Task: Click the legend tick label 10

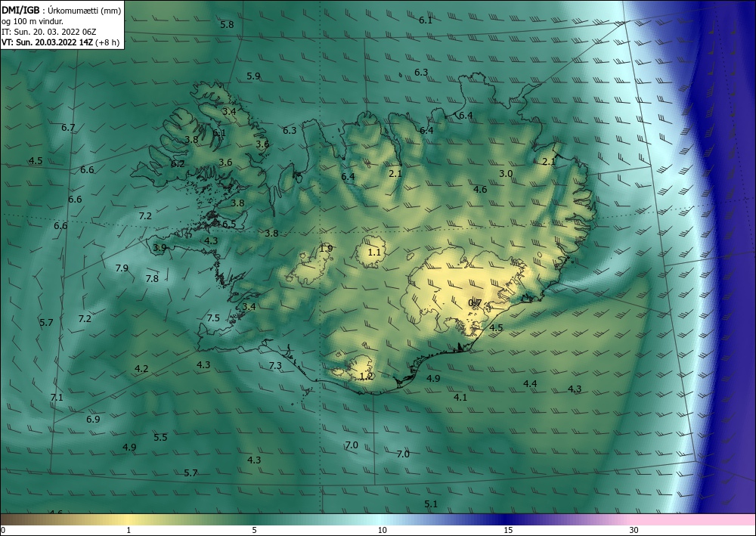Action: coord(383,531)
